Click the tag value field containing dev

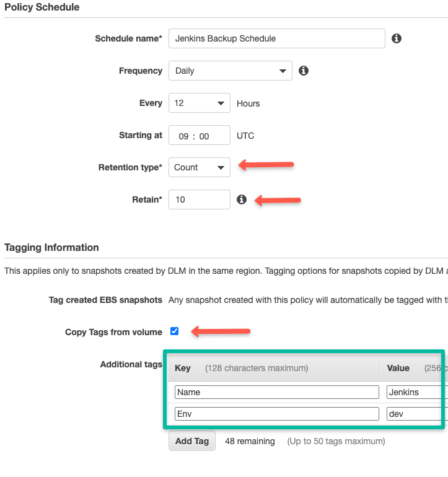click(x=414, y=414)
